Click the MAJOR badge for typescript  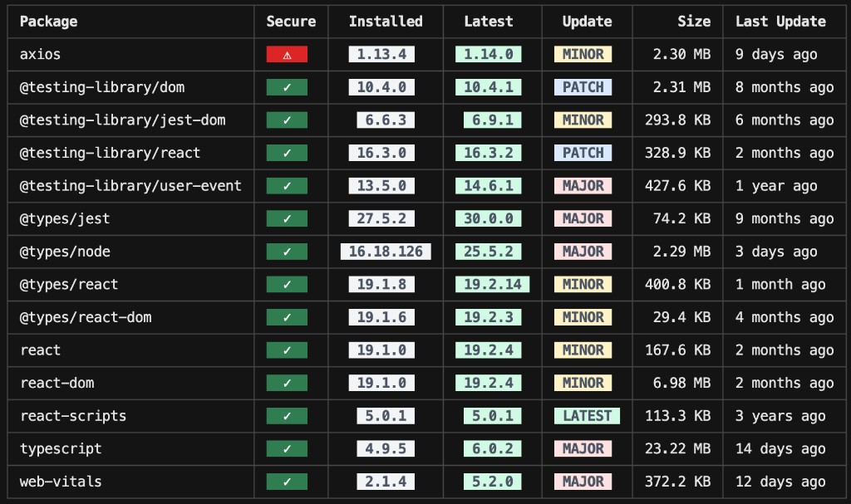pos(583,448)
